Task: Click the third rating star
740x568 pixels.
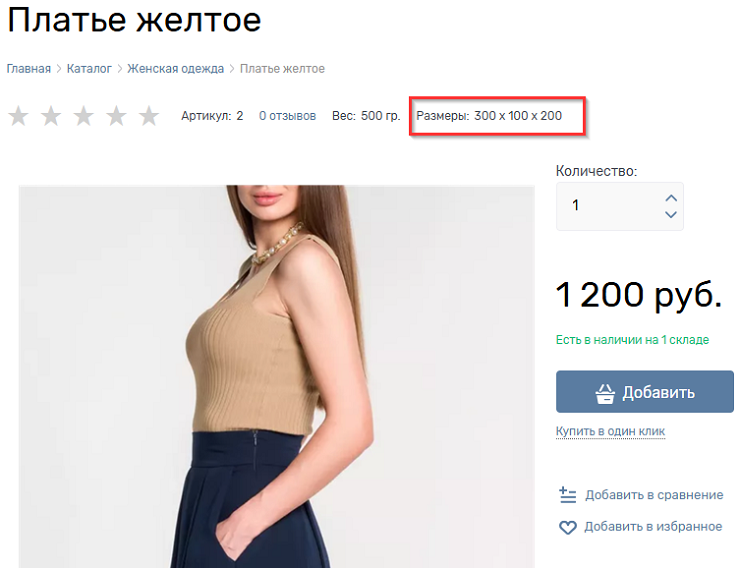Action: click(83, 116)
